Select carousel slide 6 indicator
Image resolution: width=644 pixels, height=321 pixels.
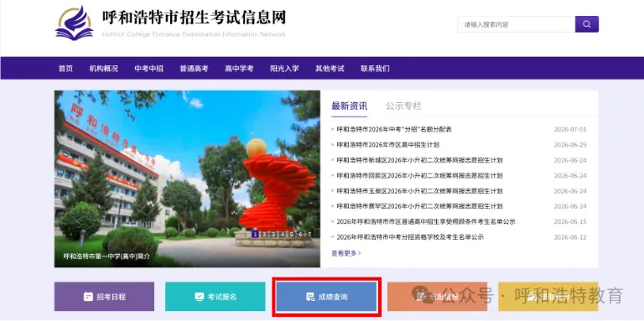coord(300,235)
